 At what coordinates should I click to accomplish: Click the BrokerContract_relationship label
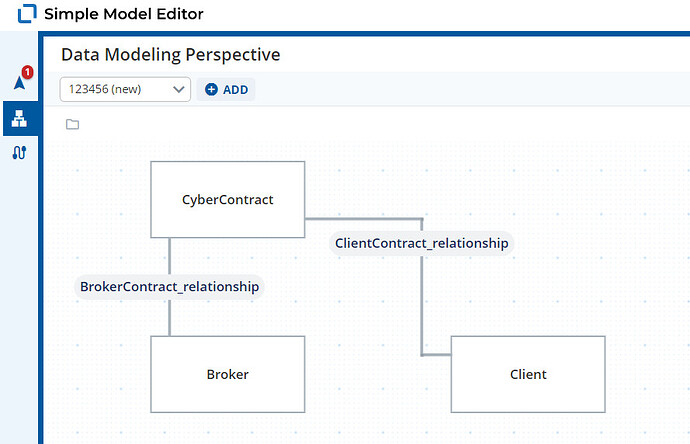pyautogui.click(x=169, y=287)
